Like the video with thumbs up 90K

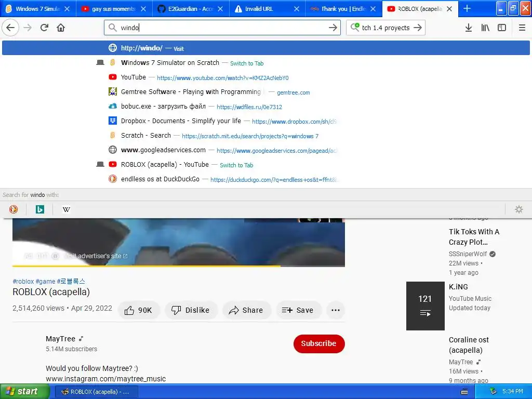138,310
